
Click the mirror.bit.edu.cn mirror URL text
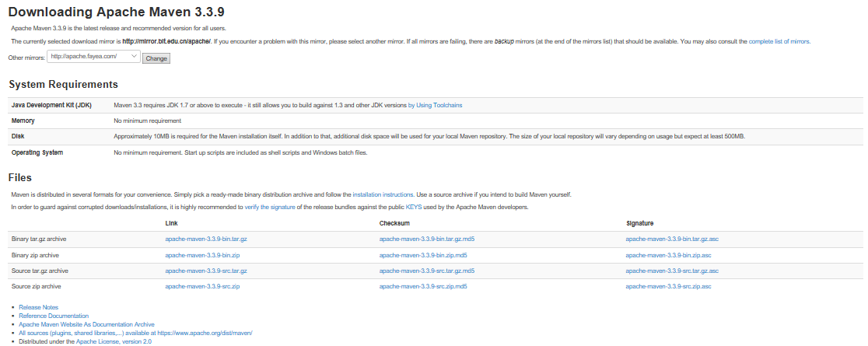(166, 41)
